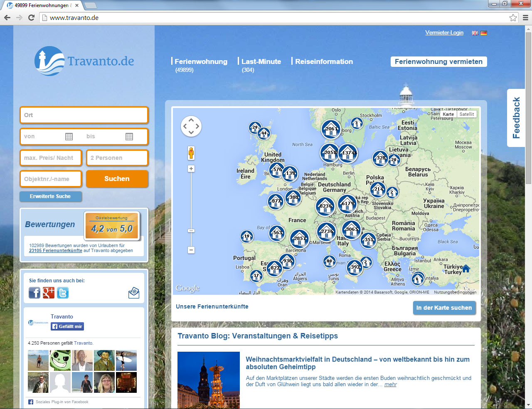Click the Travanto.de lighthouse logo
This screenshot has height=409, width=532.
click(x=84, y=61)
